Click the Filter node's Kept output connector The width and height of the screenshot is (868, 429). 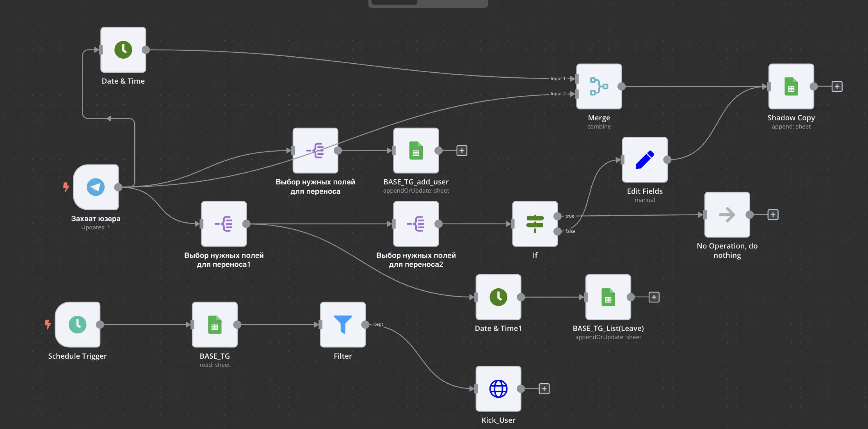tap(365, 325)
